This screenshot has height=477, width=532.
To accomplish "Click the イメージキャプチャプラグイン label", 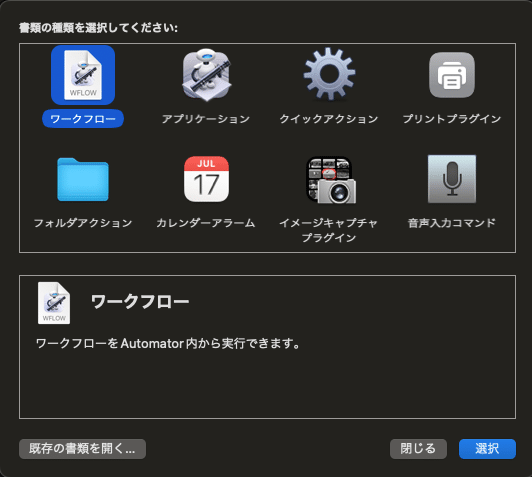I will (x=328, y=230).
